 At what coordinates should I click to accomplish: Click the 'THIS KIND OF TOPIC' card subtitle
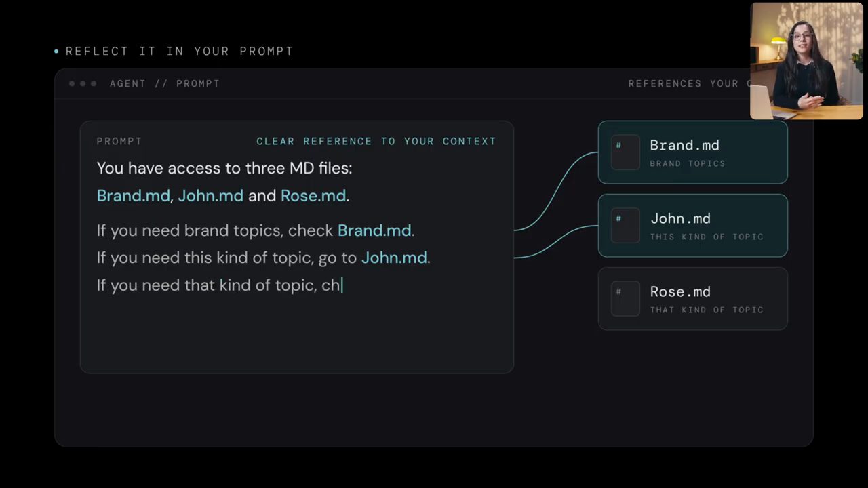pos(707,237)
